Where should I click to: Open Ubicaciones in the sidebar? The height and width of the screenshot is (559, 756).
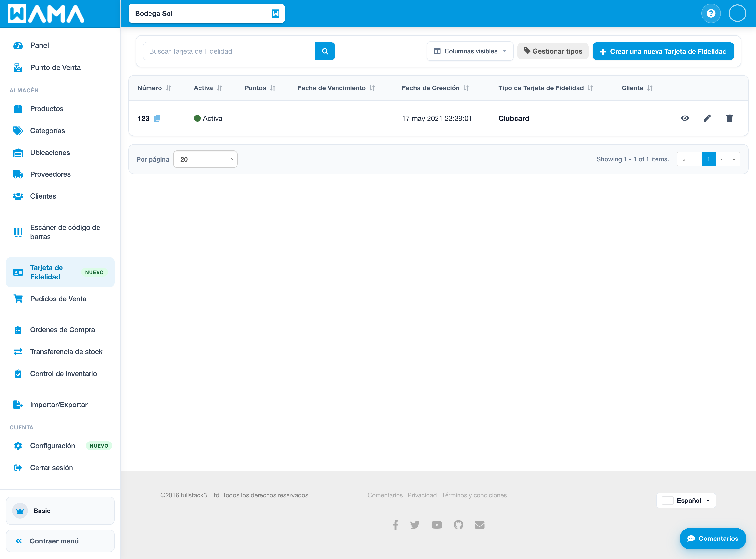click(60, 153)
